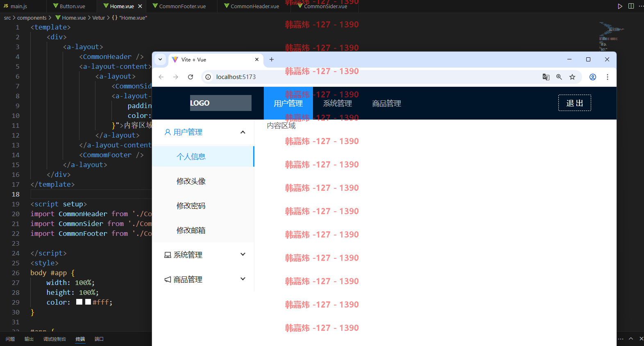The width and height of the screenshot is (644, 346).
Task: Click the src breadcrumb segment
Action: [7, 18]
